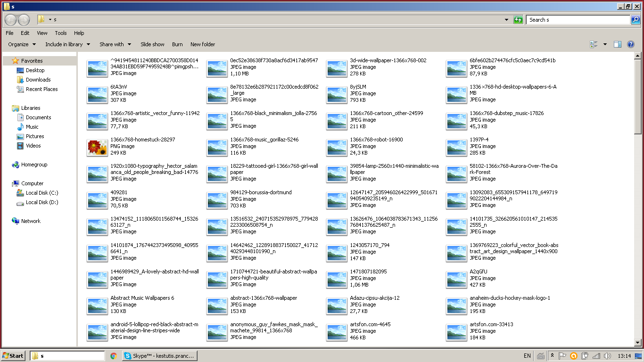Run search with the magnifier button
644x362 pixels.
[x=636, y=20]
